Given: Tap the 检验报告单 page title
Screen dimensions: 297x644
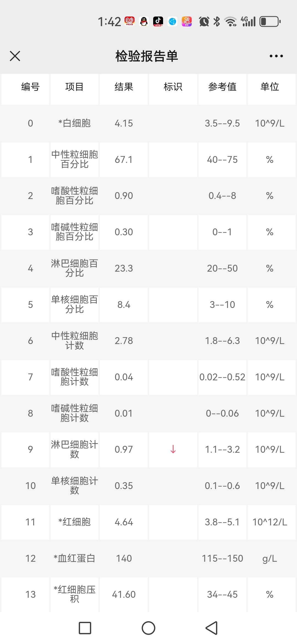Looking at the screenshot, I should [147, 56].
